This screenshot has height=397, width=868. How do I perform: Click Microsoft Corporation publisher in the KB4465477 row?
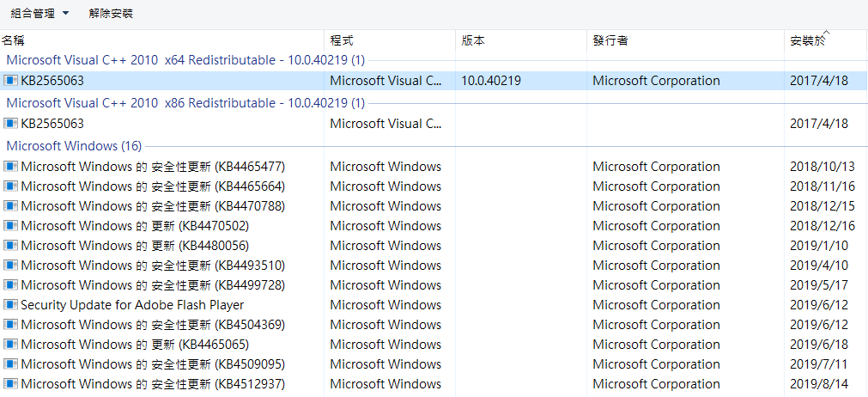coord(657,167)
